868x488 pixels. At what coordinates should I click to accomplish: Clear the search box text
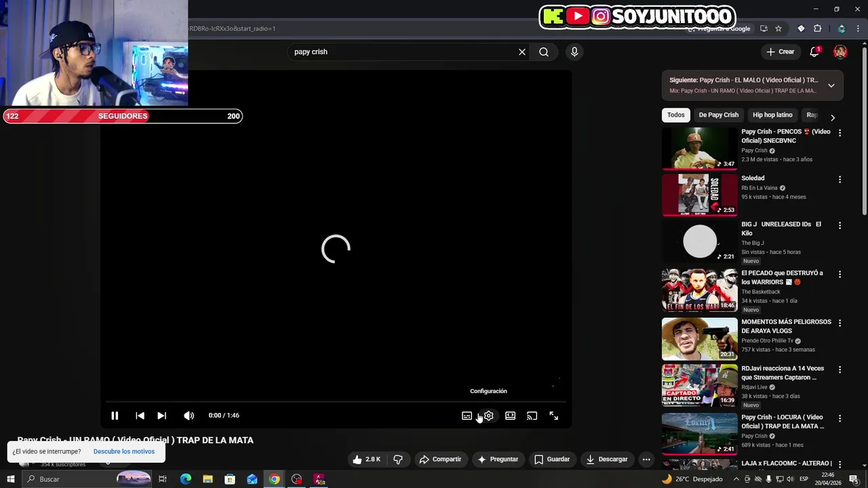[522, 52]
